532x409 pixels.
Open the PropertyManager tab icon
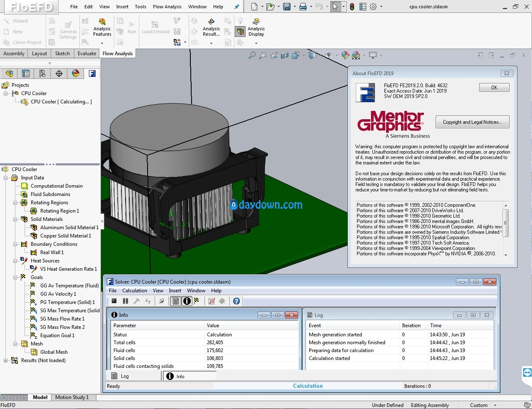coord(26,73)
